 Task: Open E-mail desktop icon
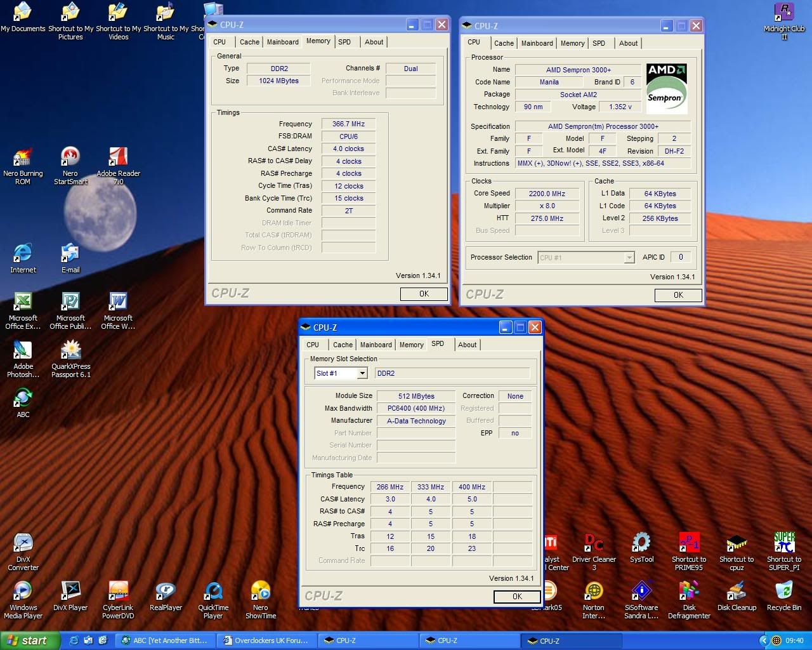(70, 258)
